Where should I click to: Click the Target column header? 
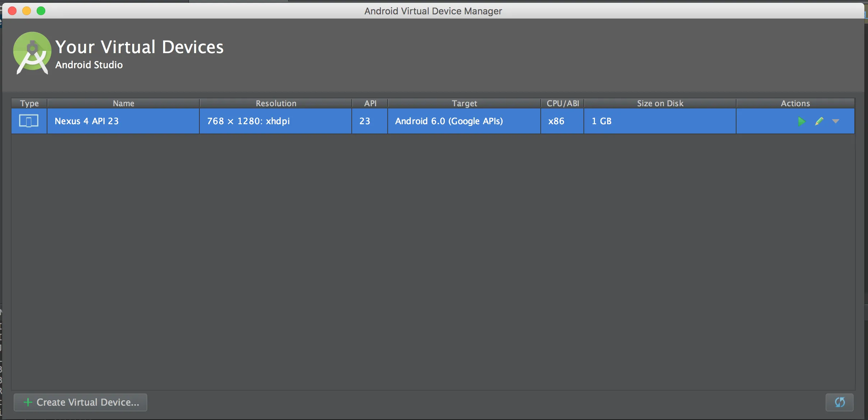464,103
